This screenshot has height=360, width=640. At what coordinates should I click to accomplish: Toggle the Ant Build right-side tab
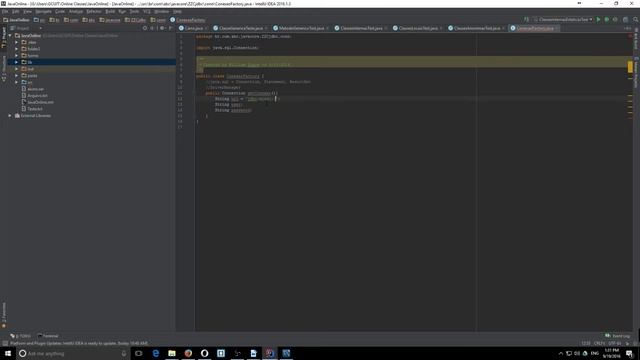pos(636,40)
